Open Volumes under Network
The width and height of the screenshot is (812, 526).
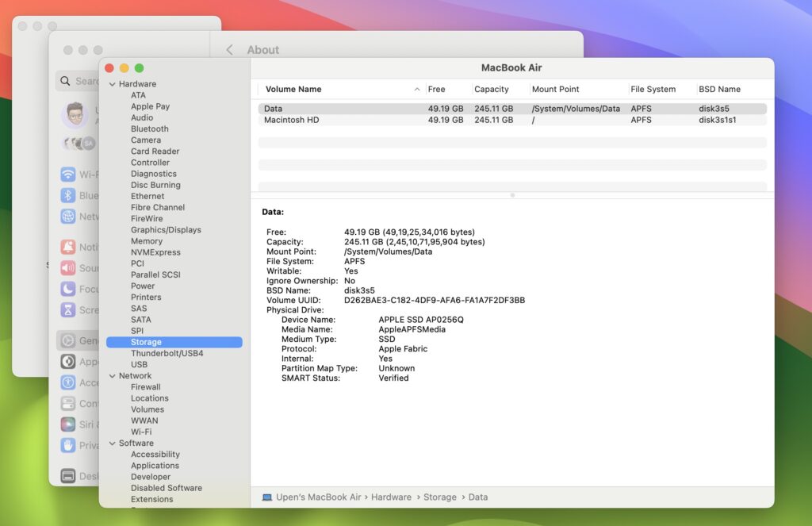click(x=147, y=409)
